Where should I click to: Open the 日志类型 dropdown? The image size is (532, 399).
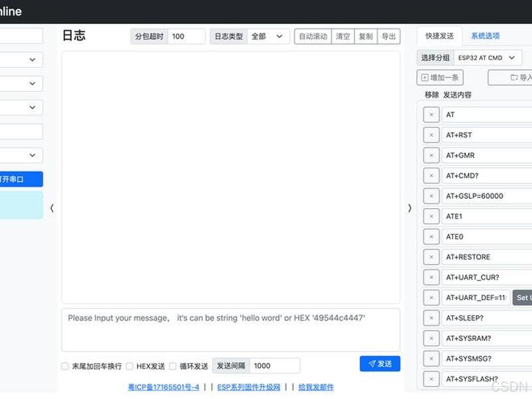tap(269, 37)
